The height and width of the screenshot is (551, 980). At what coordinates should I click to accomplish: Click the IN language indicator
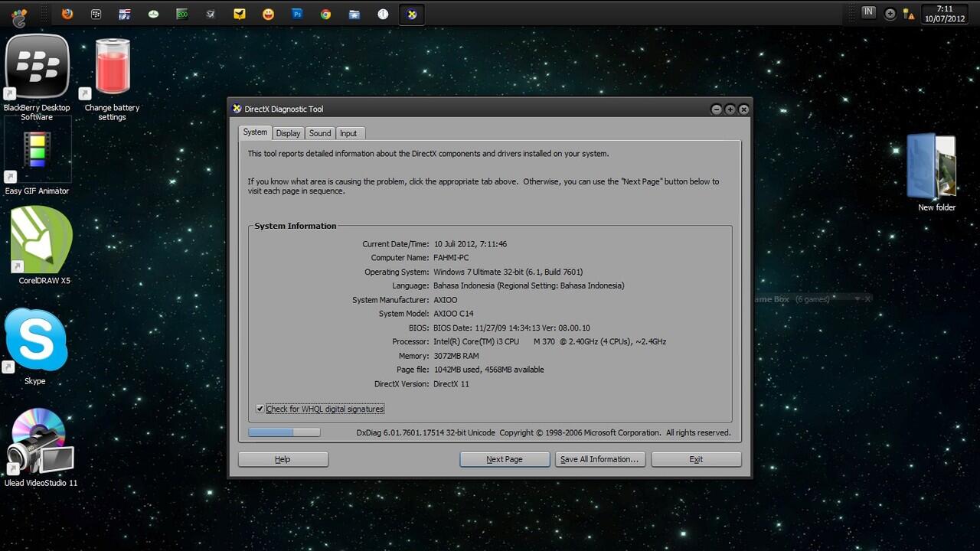coord(868,11)
